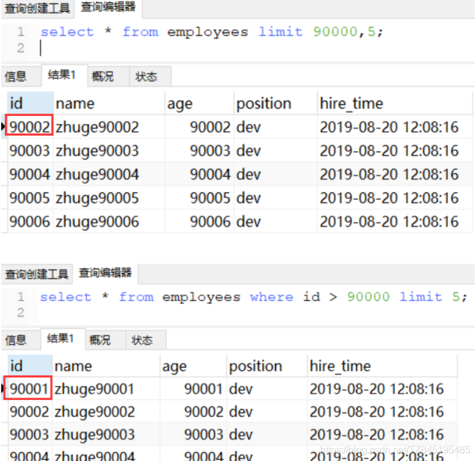Select age cell 90002 in upper grid

coord(199,127)
